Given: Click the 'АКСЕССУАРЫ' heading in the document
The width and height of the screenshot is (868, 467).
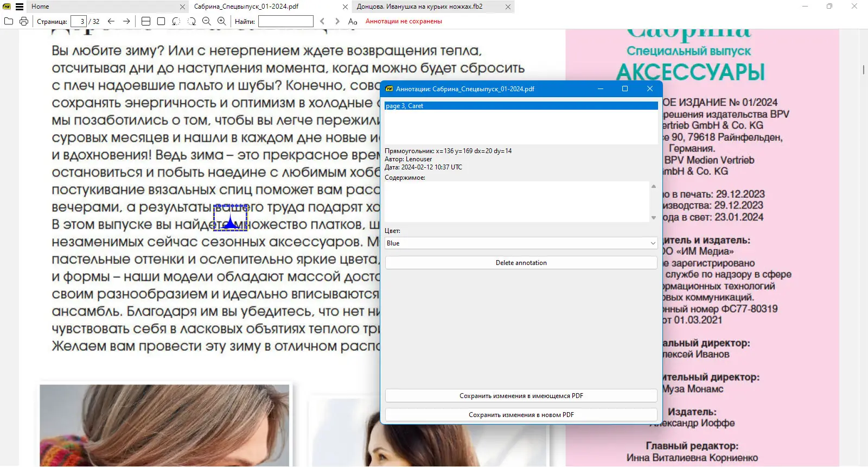Looking at the screenshot, I should click(x=691, y=72).
